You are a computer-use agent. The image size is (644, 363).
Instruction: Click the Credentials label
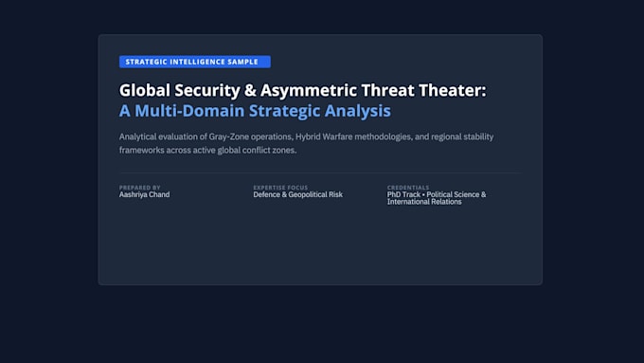tap(408, 188)
